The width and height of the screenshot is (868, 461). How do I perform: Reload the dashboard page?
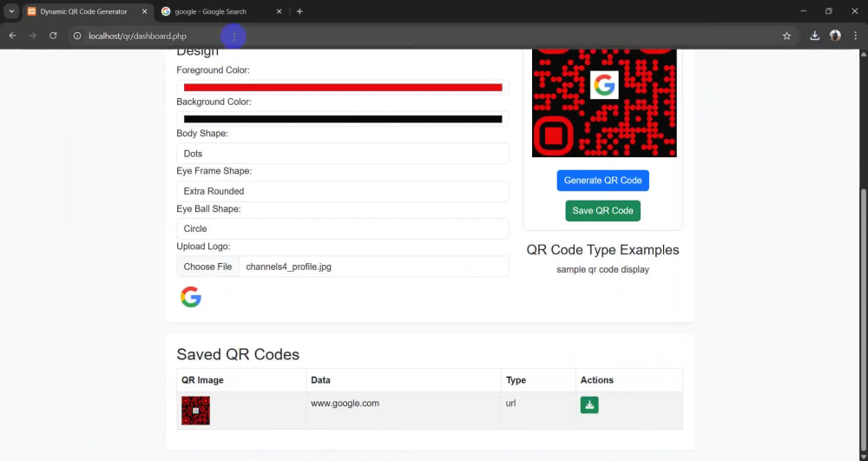[x=53, y=36]
